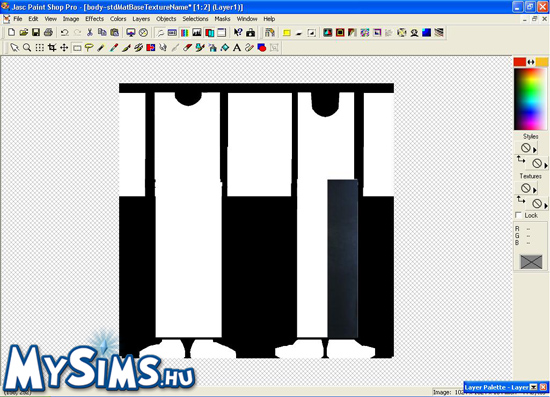Open the Effects menu
The width and height of the screenshot is (550, 397).
pyautogui.click(x=94, y=19)
